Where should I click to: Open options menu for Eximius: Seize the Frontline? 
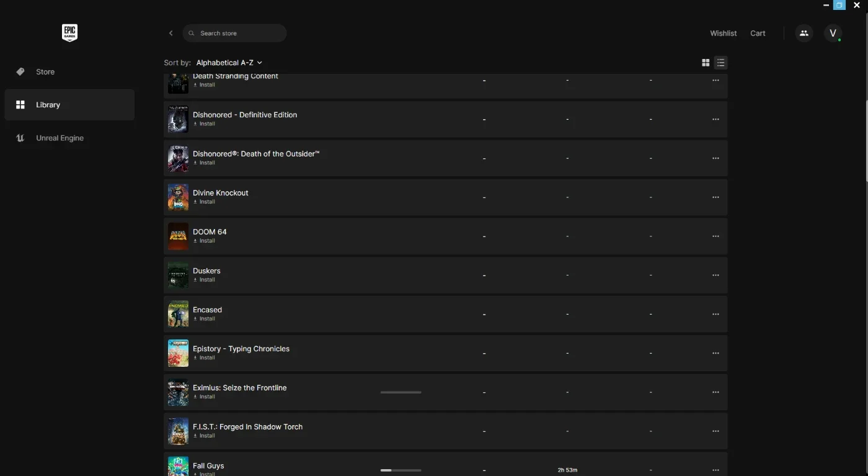[x=715, y=392]
